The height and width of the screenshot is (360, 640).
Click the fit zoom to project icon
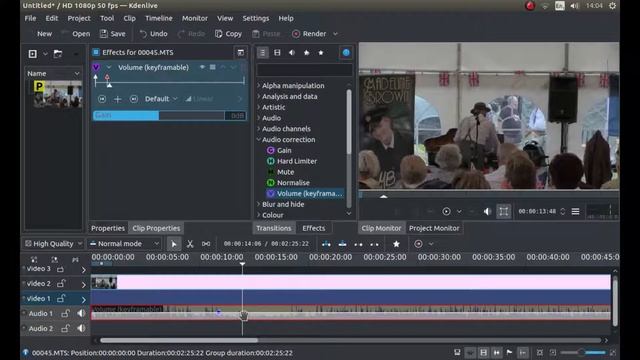pos(540,352)
